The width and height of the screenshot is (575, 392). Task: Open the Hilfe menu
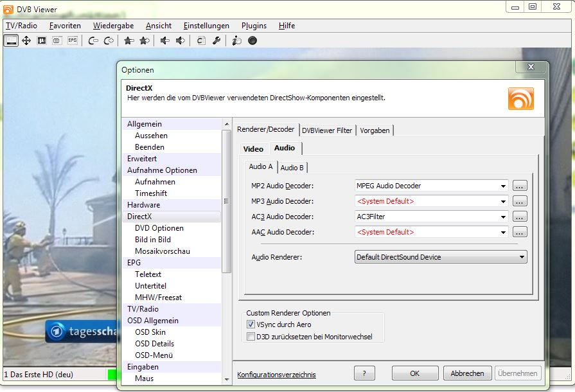[x=287, y=26]
